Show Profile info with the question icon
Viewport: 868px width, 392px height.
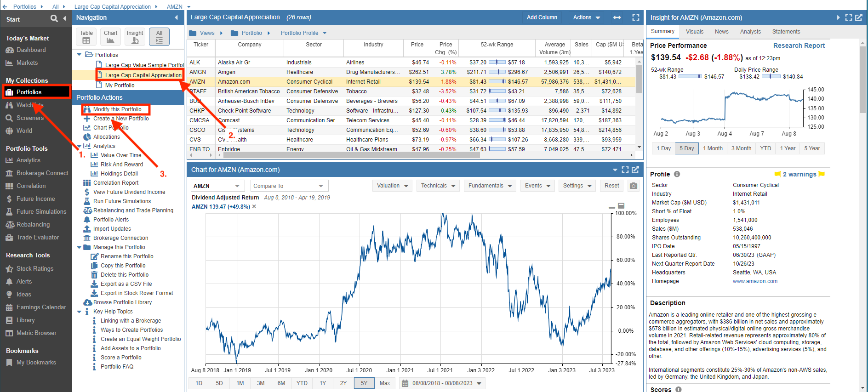pos(677,174)
